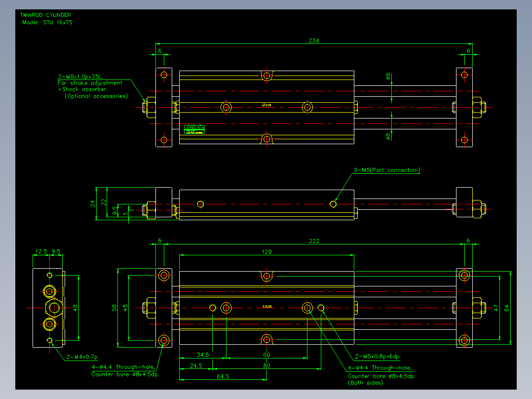This screenshot has width=532, height=399.
Task: Select the 2-M5x0.8px6dp annotation text
Action: tap(378, 356)
